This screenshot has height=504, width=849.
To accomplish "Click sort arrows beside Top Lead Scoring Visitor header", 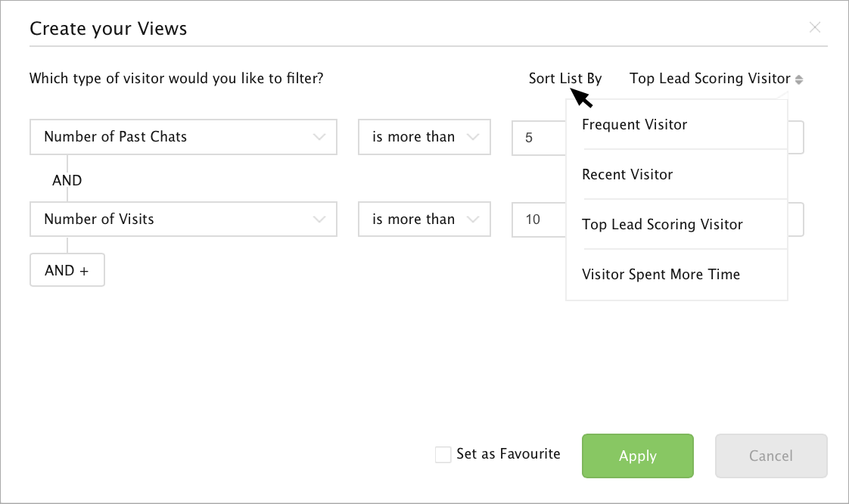I will (x=799, y=79).
